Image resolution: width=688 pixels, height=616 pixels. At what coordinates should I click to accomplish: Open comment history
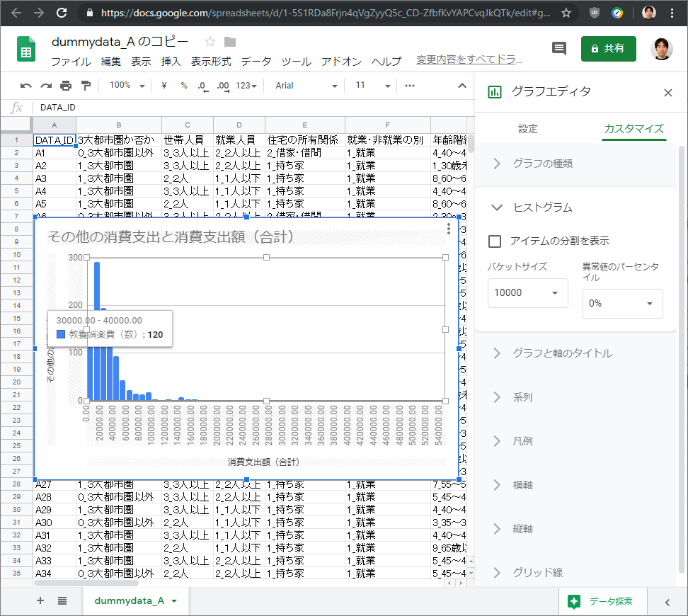click(x=558, y=48)
